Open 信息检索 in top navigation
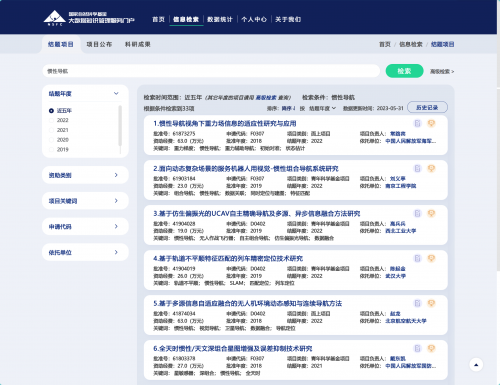The height and width of the screenshot is (385, 500). [186, 19]
